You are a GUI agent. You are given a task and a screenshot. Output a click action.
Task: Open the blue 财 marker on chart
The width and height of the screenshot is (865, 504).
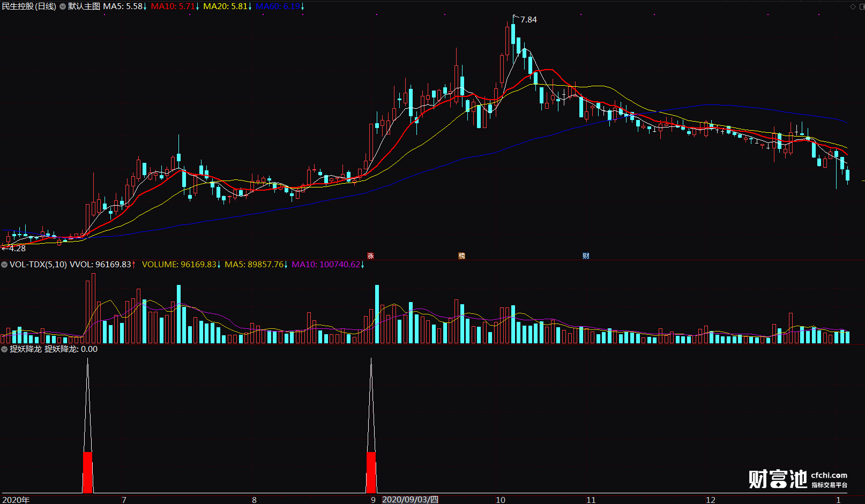pyautogui.click(x=586, y=256)
